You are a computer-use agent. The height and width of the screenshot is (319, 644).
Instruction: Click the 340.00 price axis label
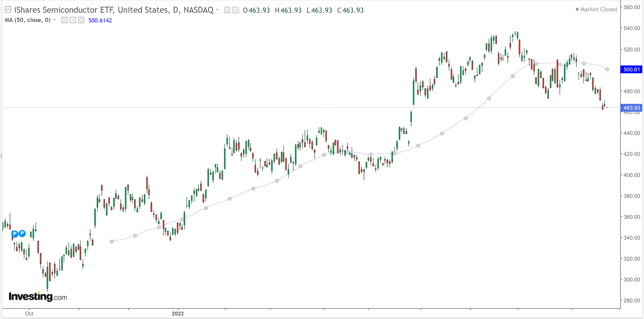(632, 238)
